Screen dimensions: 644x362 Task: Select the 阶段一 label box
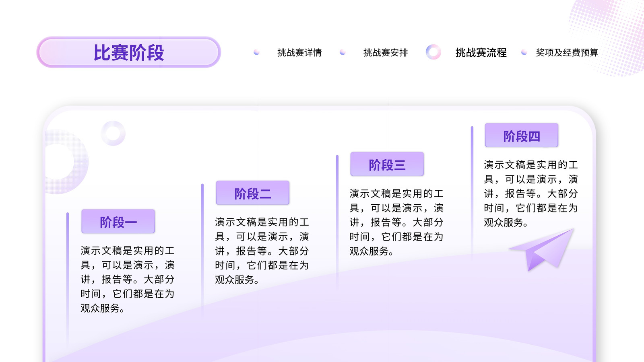tap(118, 222)
